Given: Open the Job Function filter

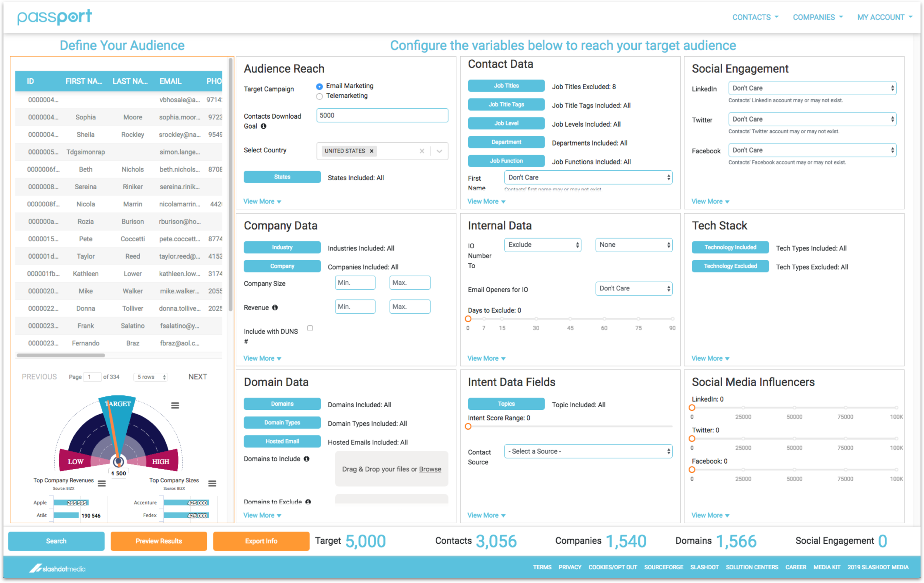Looking at the screenshot, I should (506, 161).
